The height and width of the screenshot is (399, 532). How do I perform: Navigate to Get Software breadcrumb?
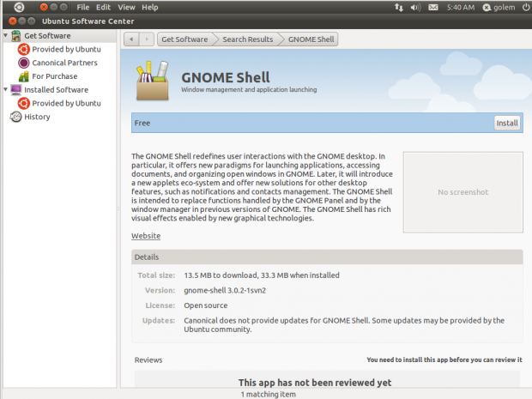tap(184, 39)
